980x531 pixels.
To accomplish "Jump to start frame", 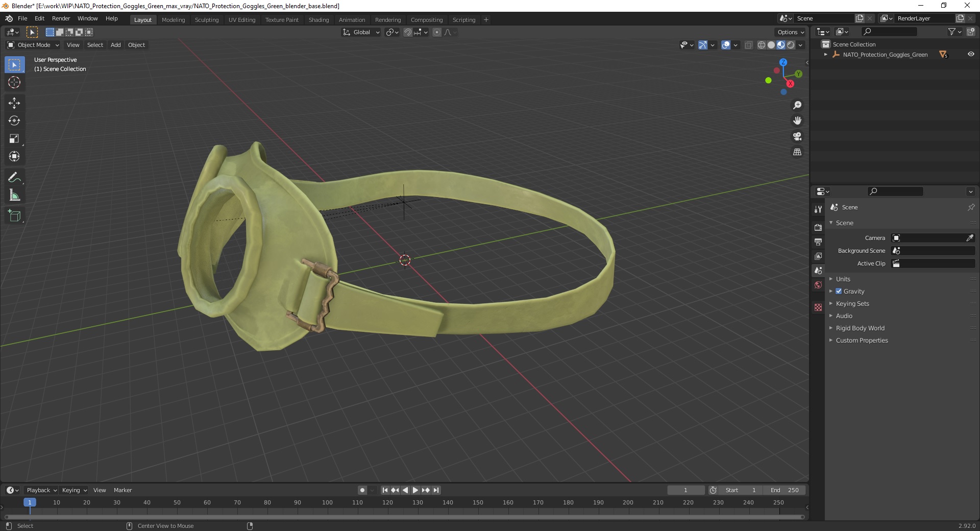I will point(385,490).
